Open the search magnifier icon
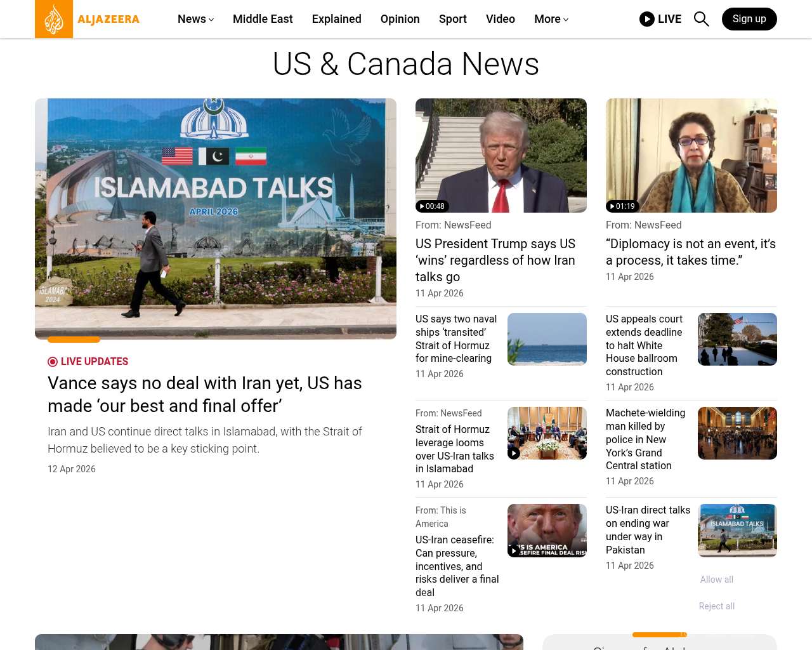Screen dimensions: 812x650 coord(701,19)
